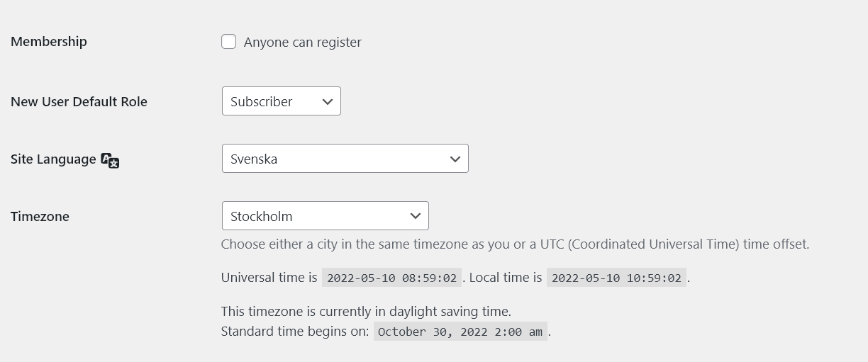
Task: Click the Timezone label
Action: click(40, 216)
